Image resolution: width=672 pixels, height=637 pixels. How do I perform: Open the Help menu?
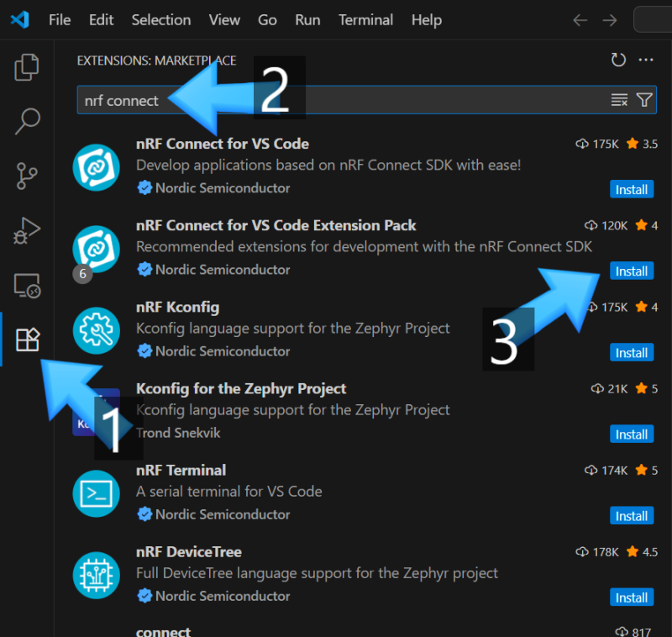tap(427, 20)
